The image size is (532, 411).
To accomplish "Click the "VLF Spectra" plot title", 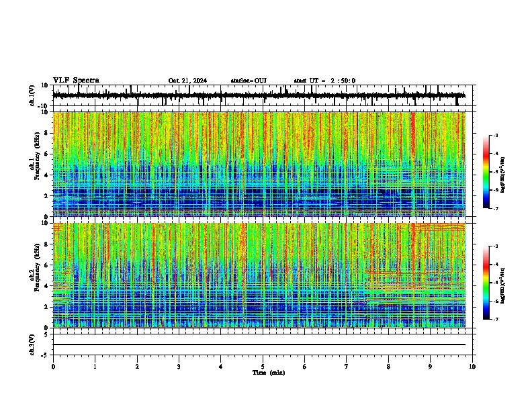I will coord(76,81).
